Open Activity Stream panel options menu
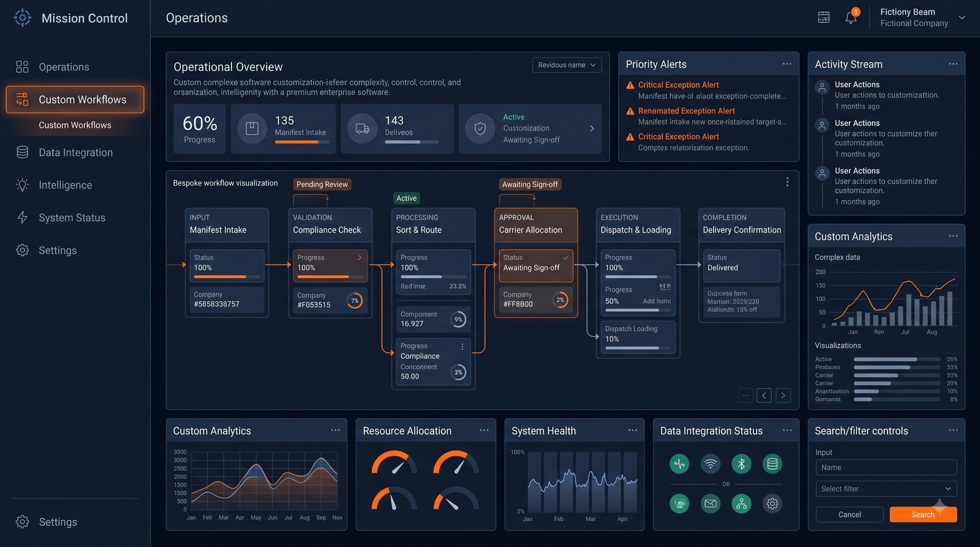 (x=953, y=64)
